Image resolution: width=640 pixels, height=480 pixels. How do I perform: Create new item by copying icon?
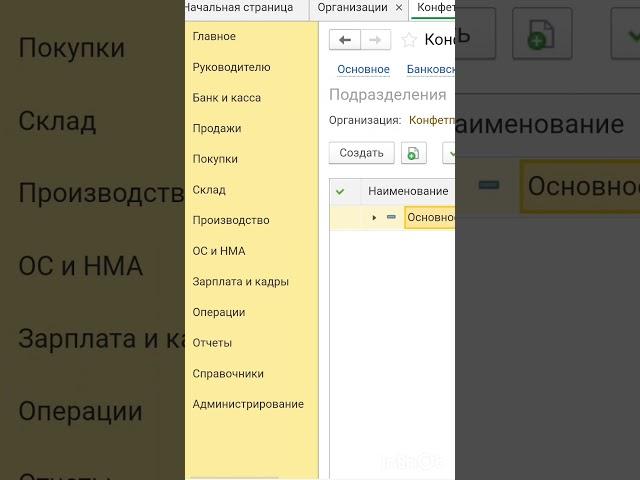(x=413, y=153)
